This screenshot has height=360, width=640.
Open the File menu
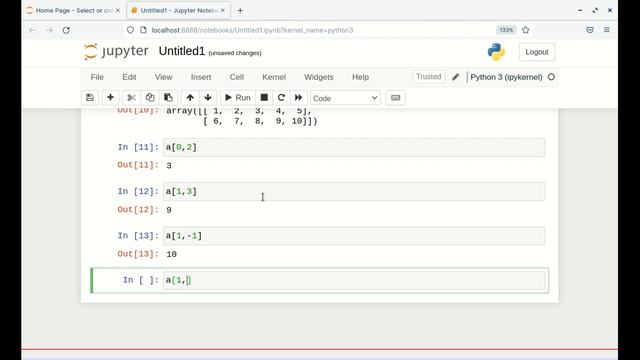pos(97,77)
